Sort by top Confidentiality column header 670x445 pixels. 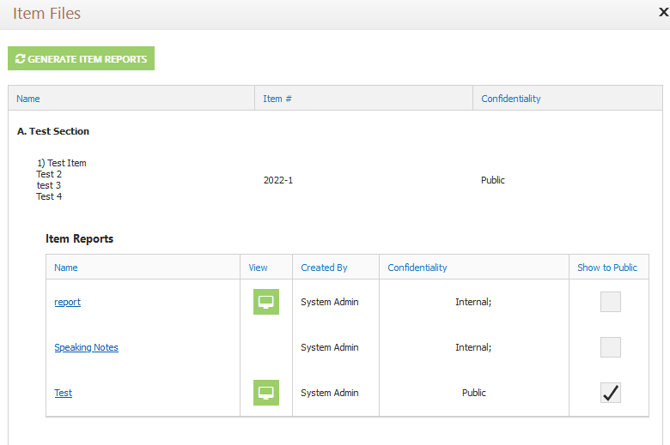[511, 99]
